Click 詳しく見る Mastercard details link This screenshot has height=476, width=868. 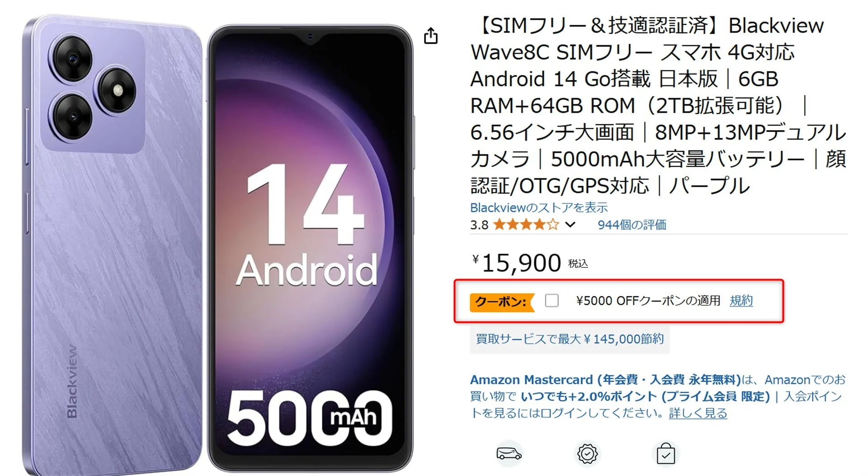698,413
